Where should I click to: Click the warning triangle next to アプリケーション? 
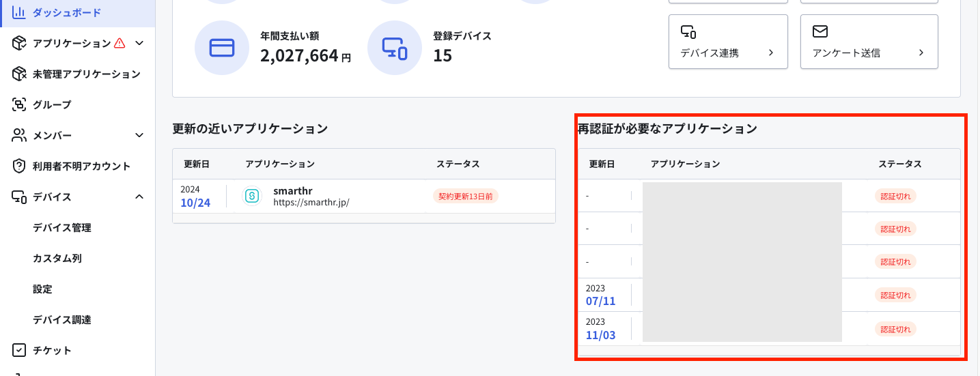click(120, 43)
